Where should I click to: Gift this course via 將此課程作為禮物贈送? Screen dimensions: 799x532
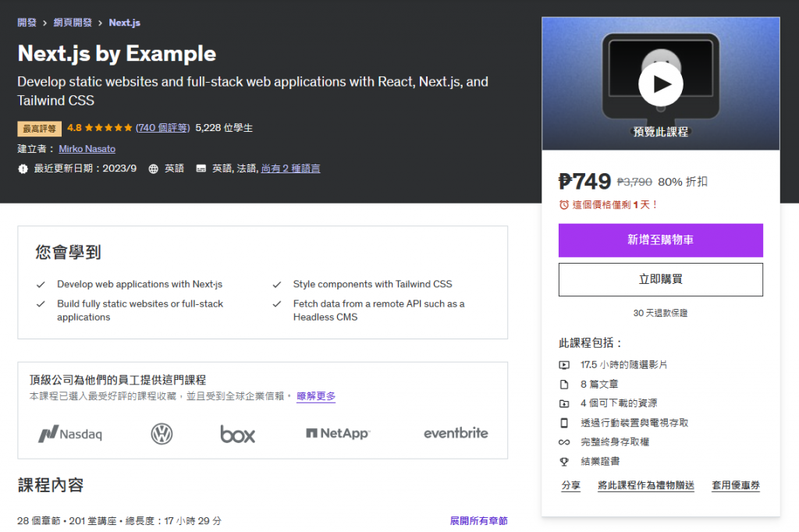(645, 485)
